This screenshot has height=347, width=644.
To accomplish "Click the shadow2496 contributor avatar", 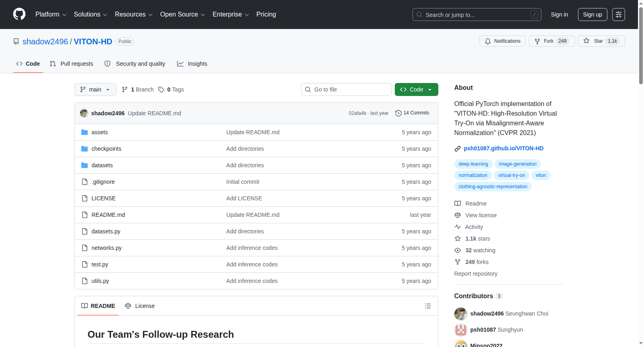I will pos(461,314).
